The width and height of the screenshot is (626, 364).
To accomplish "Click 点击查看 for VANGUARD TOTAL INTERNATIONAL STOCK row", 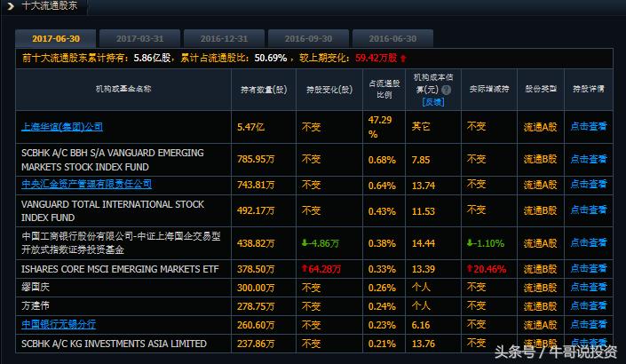I will 589,210.
